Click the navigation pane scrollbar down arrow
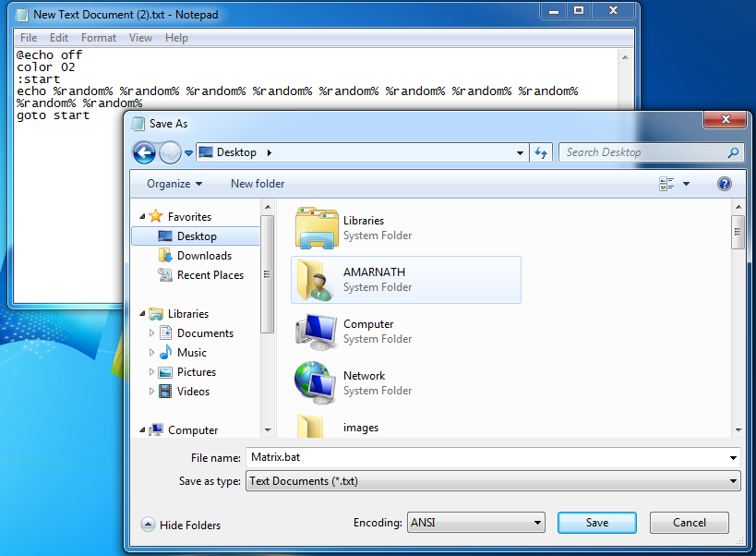756x556 pixels. click(x=268, y=429)
